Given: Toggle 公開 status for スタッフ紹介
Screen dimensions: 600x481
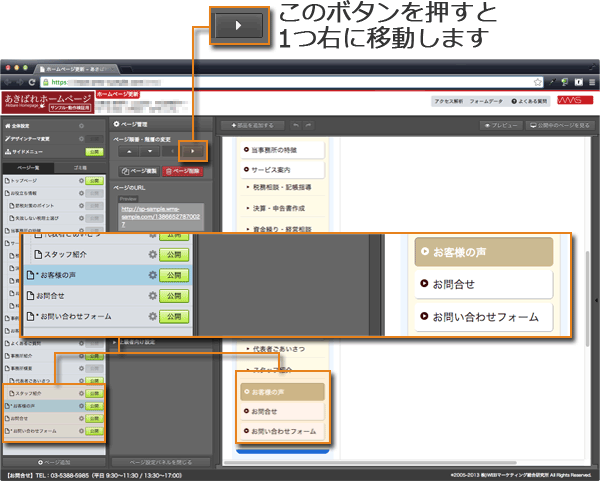Looking at the screenshot, I should [x=175, y=253].
